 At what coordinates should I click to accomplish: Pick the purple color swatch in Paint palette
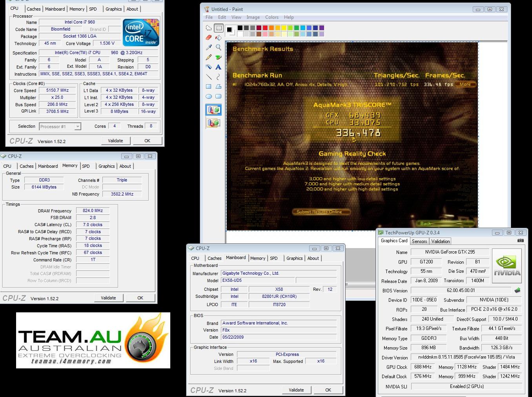click(322, 28)
